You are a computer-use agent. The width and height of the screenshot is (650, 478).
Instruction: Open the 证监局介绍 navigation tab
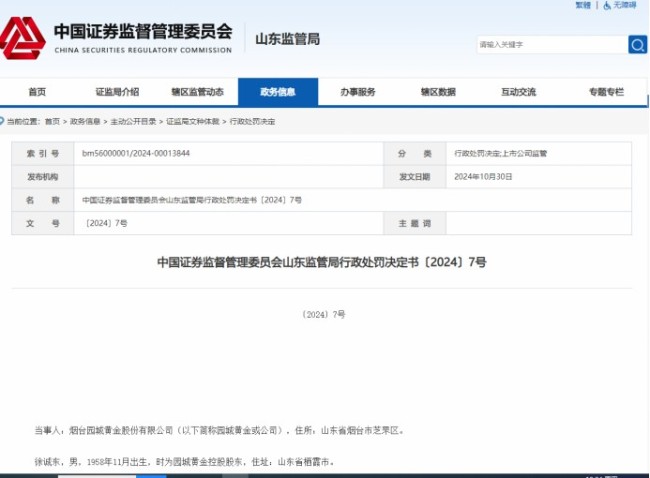[x=117, y=92]
